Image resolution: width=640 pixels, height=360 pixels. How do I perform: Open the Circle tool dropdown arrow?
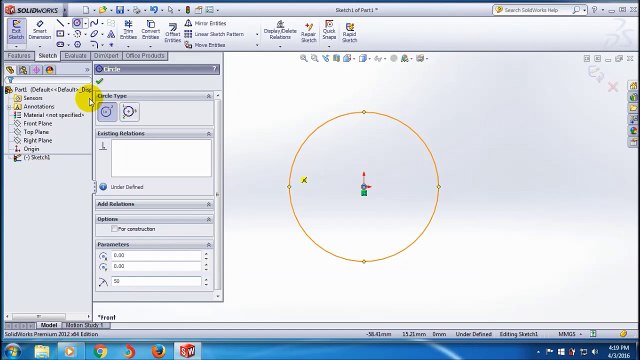[85, 23]
